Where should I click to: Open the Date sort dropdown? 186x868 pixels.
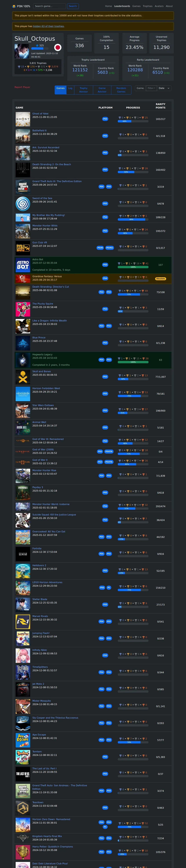click(164, 88)
